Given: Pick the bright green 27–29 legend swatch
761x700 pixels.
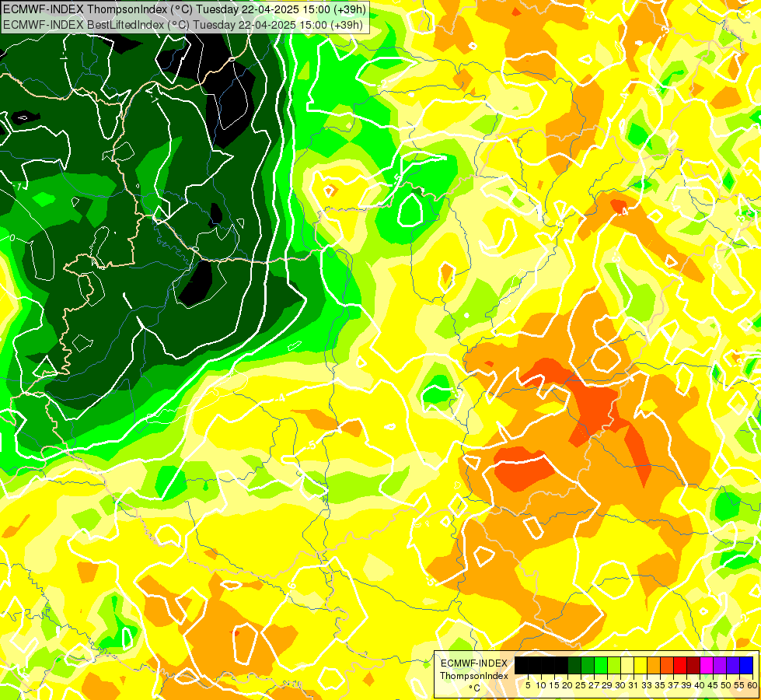Looking at the screenshot, I should point(601,665).
